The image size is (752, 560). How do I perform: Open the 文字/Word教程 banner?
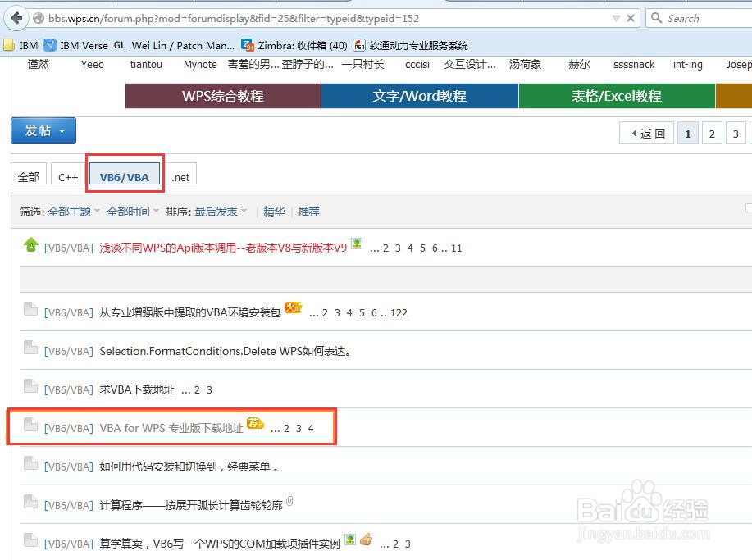click(420, 96)
